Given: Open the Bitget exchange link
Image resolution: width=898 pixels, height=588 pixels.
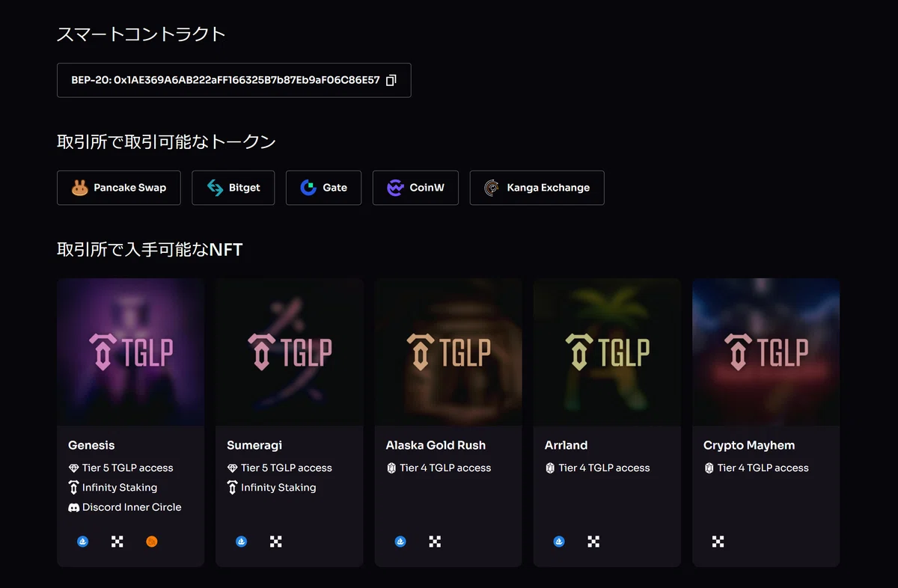Looking at the screenshot, I should [x=233, y=188].
